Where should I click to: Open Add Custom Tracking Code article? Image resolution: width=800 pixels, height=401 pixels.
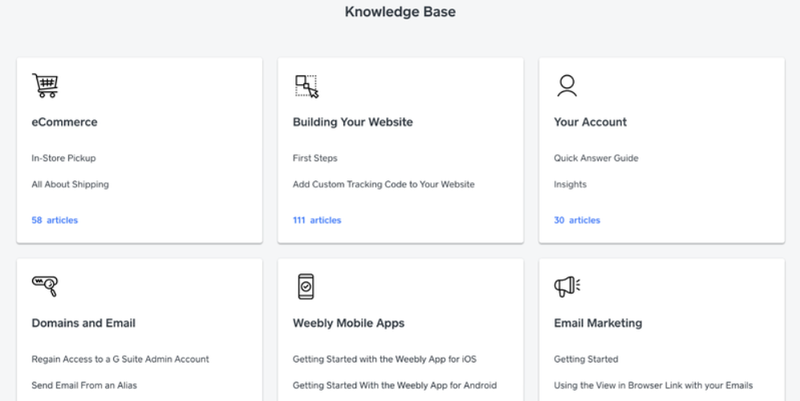coord(384,184)
